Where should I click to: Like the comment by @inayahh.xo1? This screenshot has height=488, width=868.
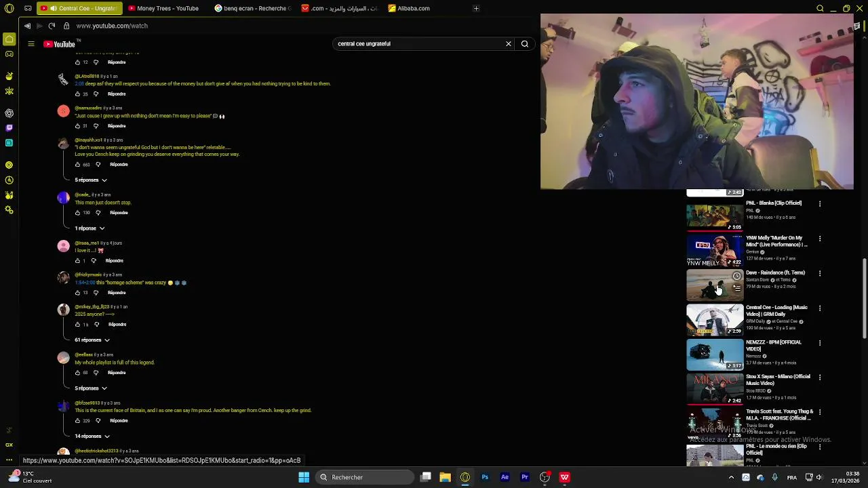[77, 165]
